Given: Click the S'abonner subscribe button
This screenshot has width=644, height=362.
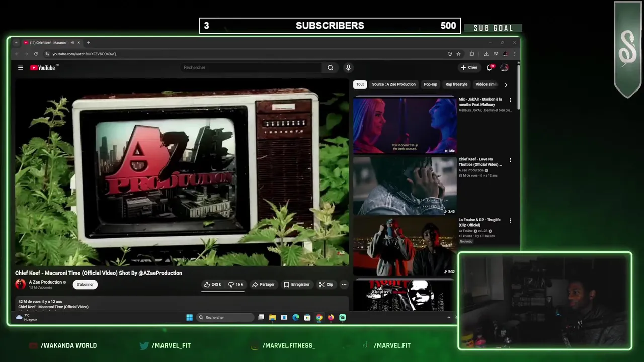Looking at the screenshot, I should coord(85,284).
